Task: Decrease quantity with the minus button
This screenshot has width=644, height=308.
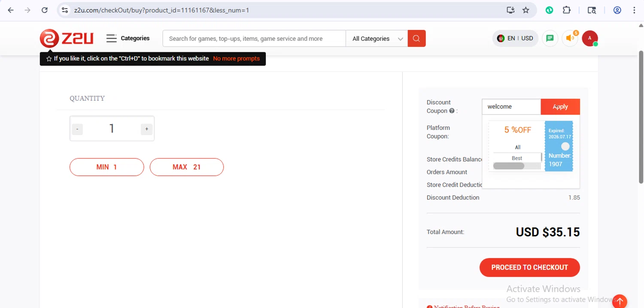Action: click(x=77, y=129)
